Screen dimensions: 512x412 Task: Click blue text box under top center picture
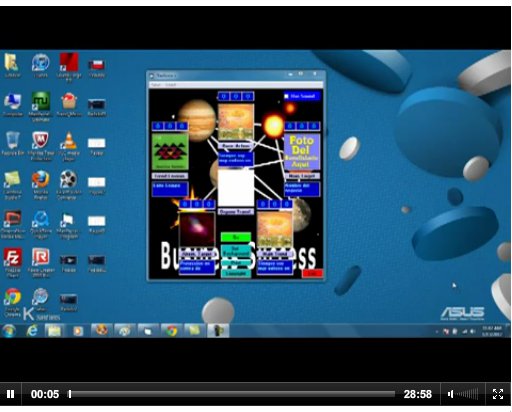(x=236, y=159)
